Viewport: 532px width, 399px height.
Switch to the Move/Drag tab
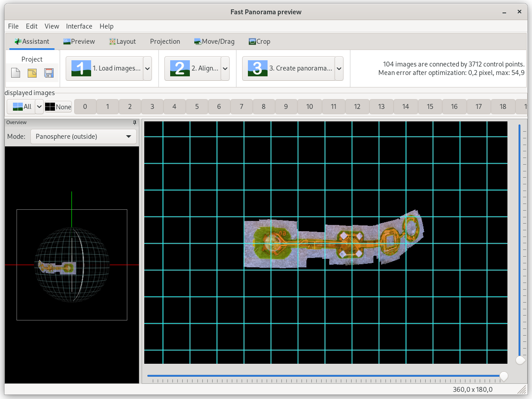point(214,42)
